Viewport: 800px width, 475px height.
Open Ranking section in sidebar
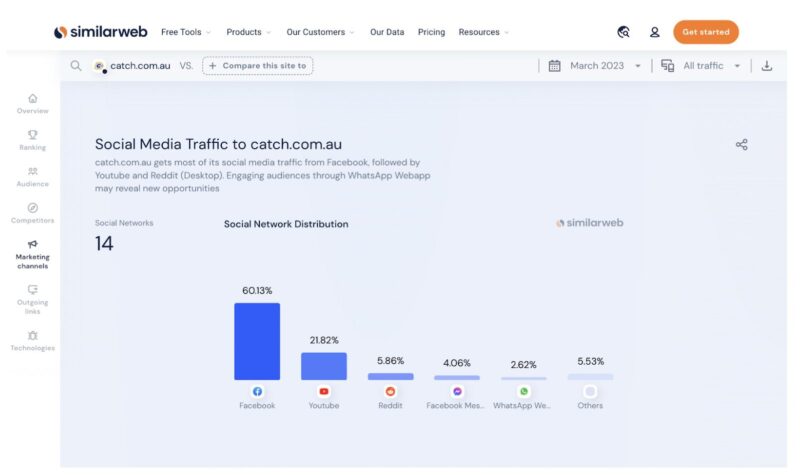tap(33, 140)
